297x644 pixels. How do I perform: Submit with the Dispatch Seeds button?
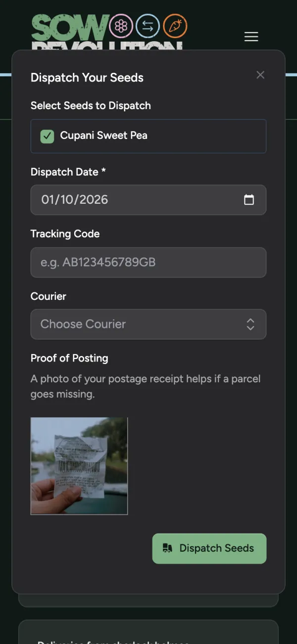point(209,548)
